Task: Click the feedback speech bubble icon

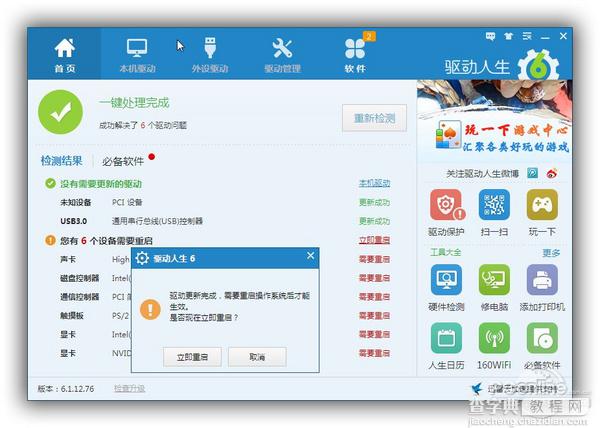Action: click(x=490, y=36)
